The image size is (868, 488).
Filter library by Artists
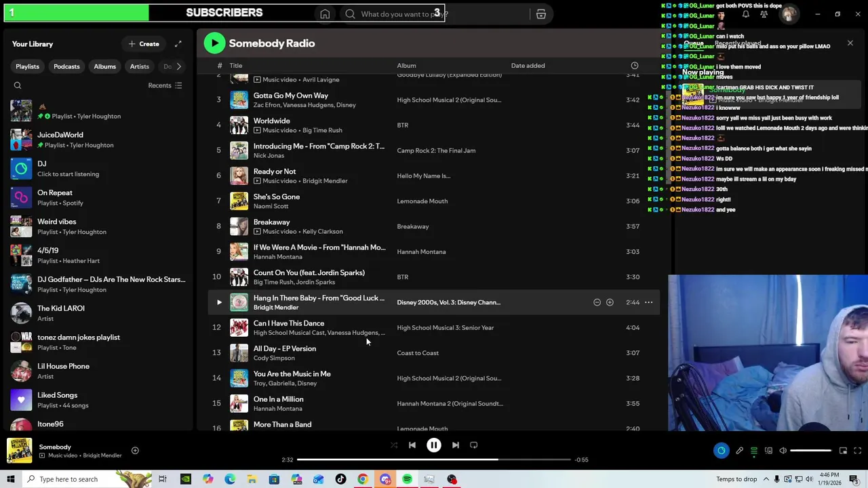[139, 66]
